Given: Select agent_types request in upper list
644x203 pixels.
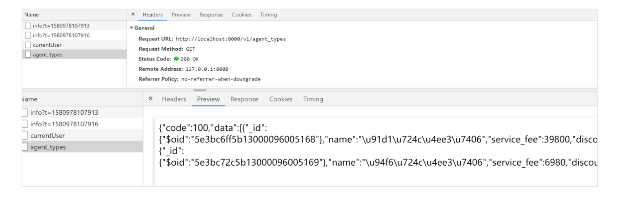Looking at the screenshot, I should point(75,55).
